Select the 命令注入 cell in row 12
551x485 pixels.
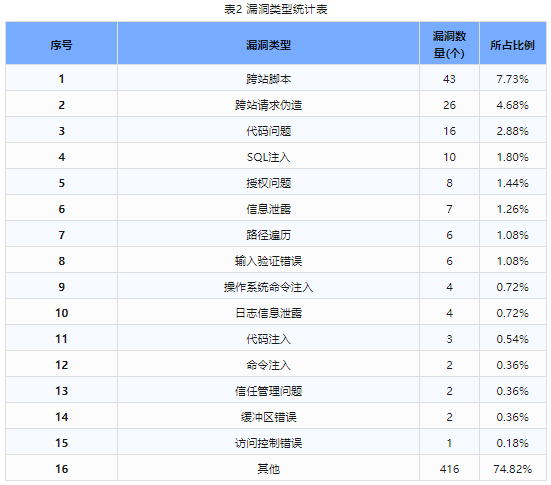point(268,365)
